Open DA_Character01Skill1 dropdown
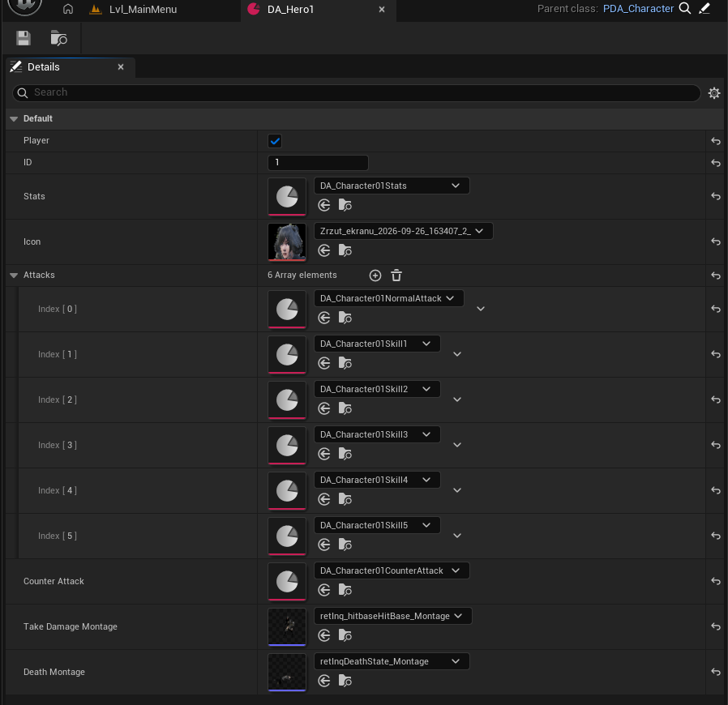This screenshot has height=705, width=728. click(377, 344)
